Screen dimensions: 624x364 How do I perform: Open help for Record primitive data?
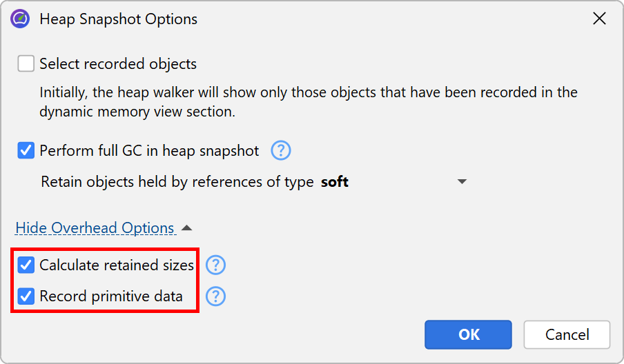pos(216,296)
